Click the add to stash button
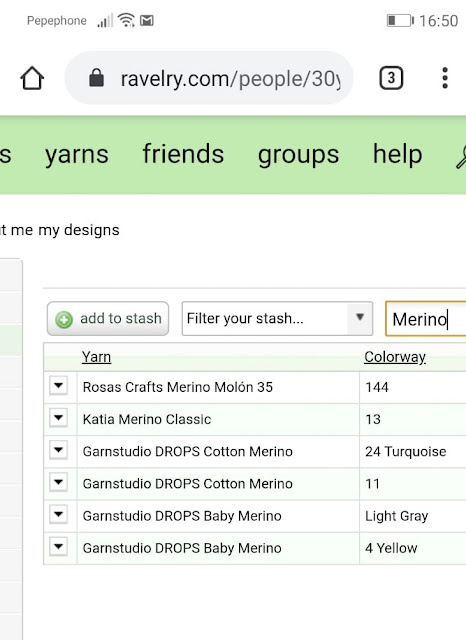The height and width of the screenshot is (640, 466). point(108,318)
